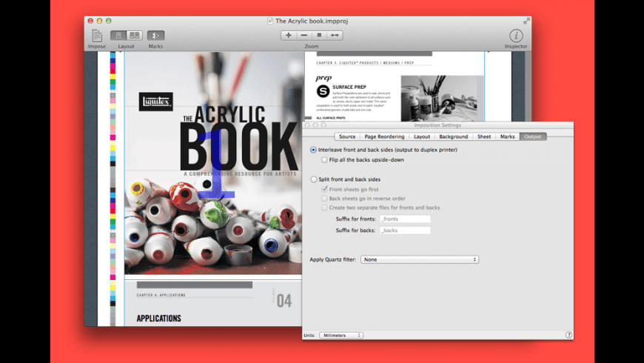This screenshot has height=363, width=644.
Task: Switch to the Output tab
Action: 533,136
